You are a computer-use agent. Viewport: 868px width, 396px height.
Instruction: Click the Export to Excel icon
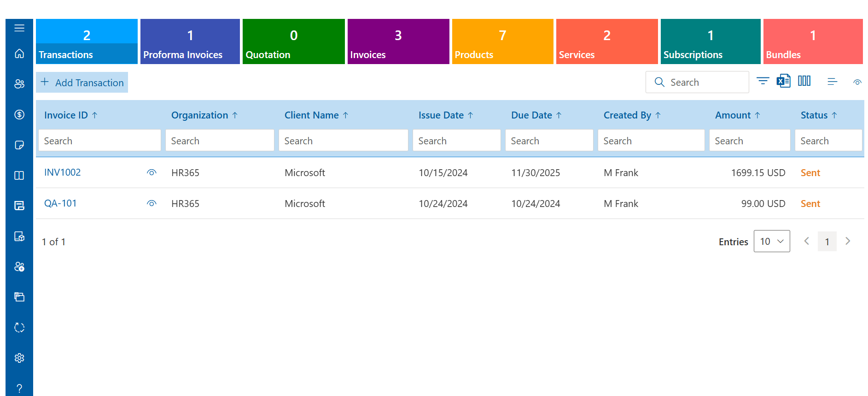(x=783, y=81)
